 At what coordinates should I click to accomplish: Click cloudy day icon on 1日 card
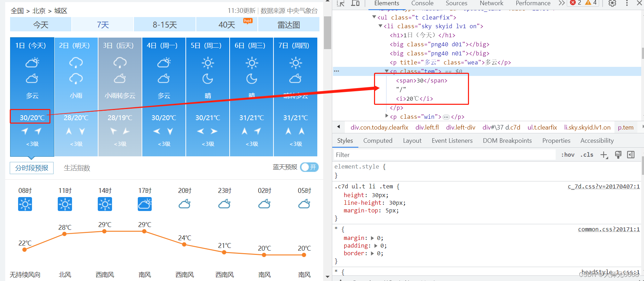click(x=32, y=63)
